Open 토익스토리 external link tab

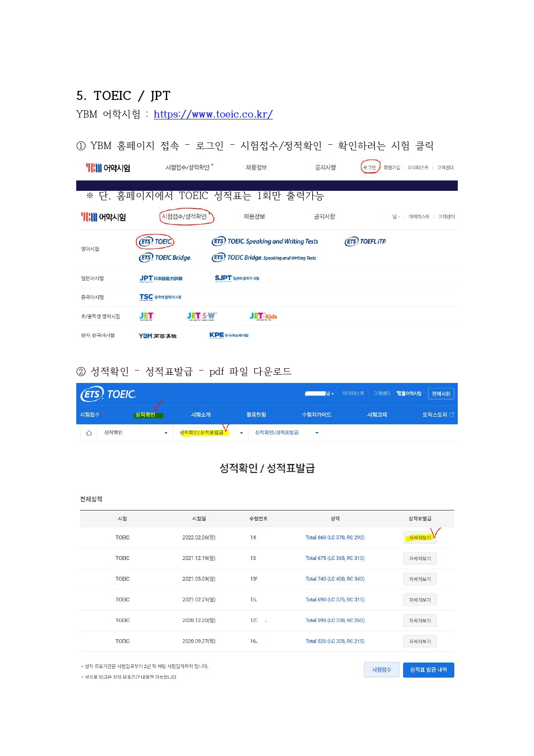438,414
